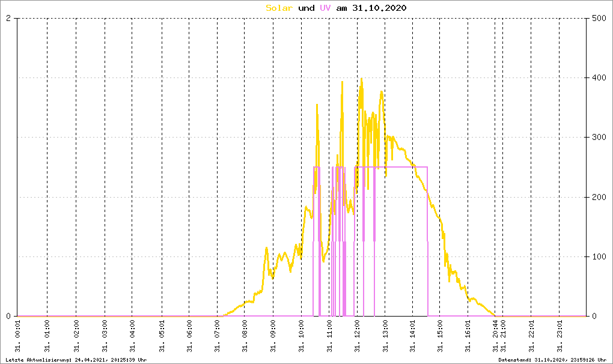
Task: Click the right axis value '500'
Action: [599, 19]
